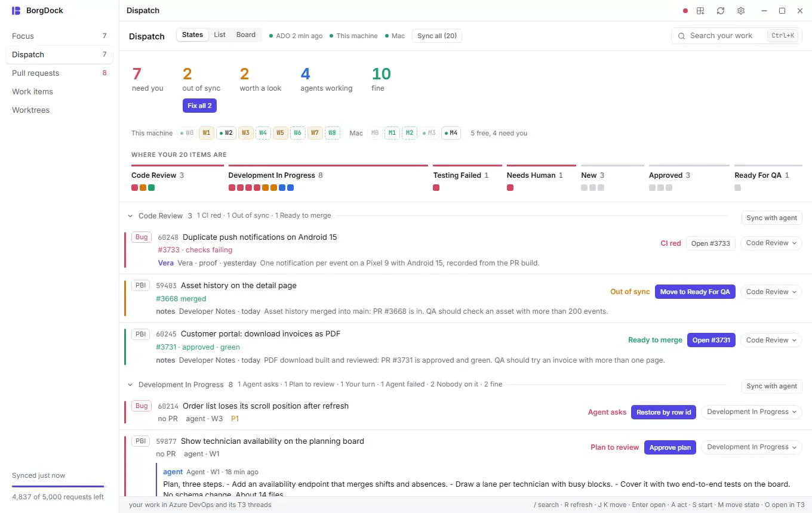Click the refresh sync icon in title bar

coord(721,11)
